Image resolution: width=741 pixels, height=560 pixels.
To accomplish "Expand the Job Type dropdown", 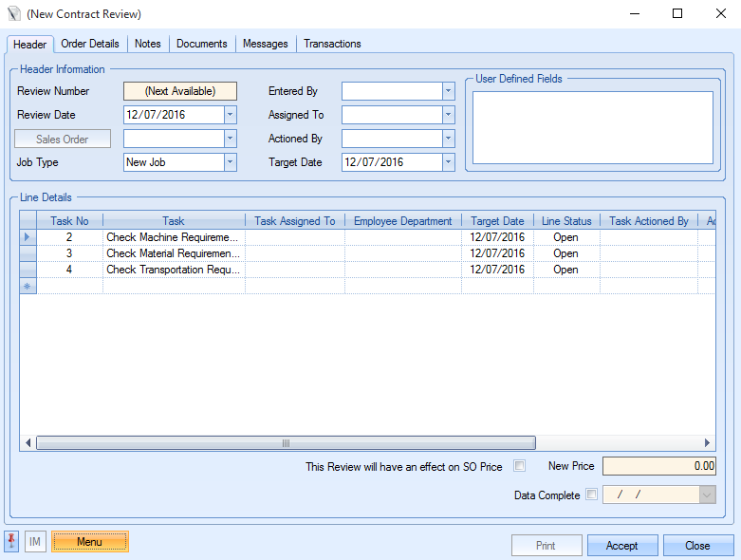I will click(x=230, y=162).
